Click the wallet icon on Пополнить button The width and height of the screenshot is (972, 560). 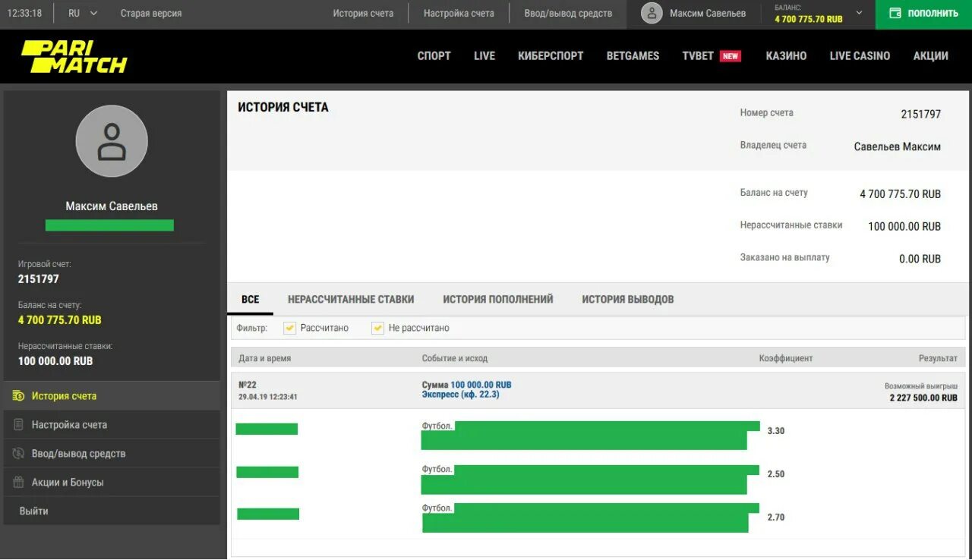[895, 13]
